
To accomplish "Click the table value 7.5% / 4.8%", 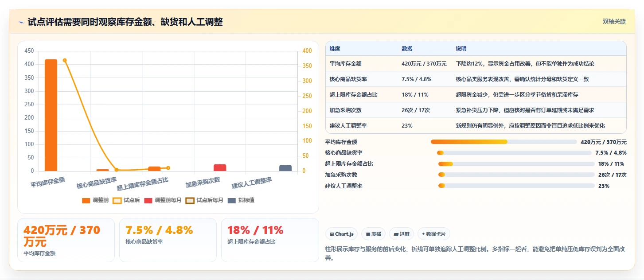I will pyautogui.click(x=416, y=79).
